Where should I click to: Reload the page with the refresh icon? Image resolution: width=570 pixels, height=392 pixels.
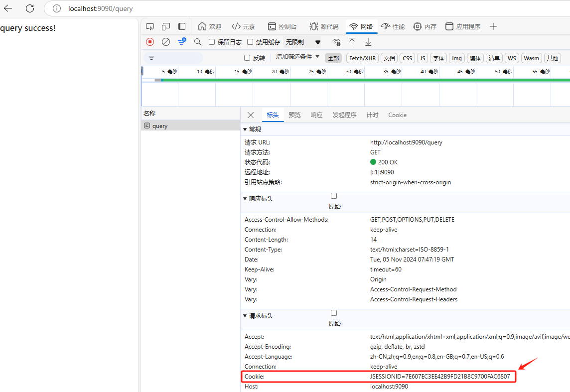pos(30,8)
